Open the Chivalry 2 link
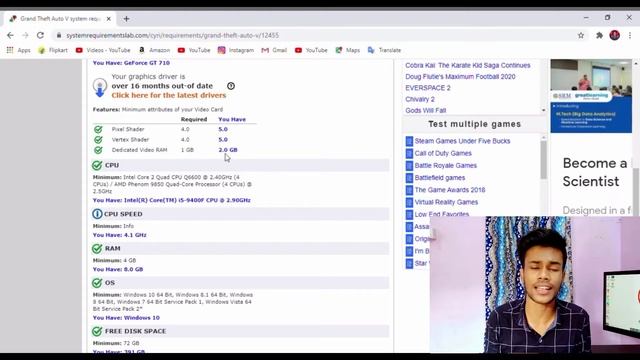Viewport: 640px width, 360px height. click(420, 99)
